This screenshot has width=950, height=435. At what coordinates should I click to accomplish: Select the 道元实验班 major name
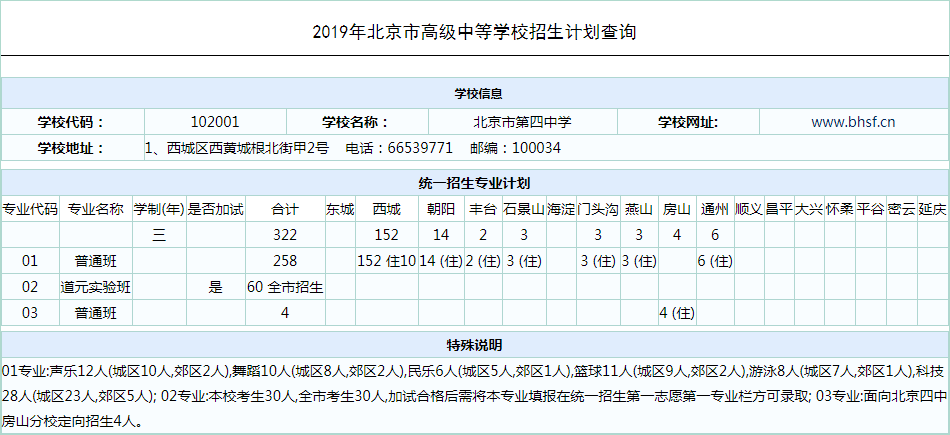click(96, 287)
